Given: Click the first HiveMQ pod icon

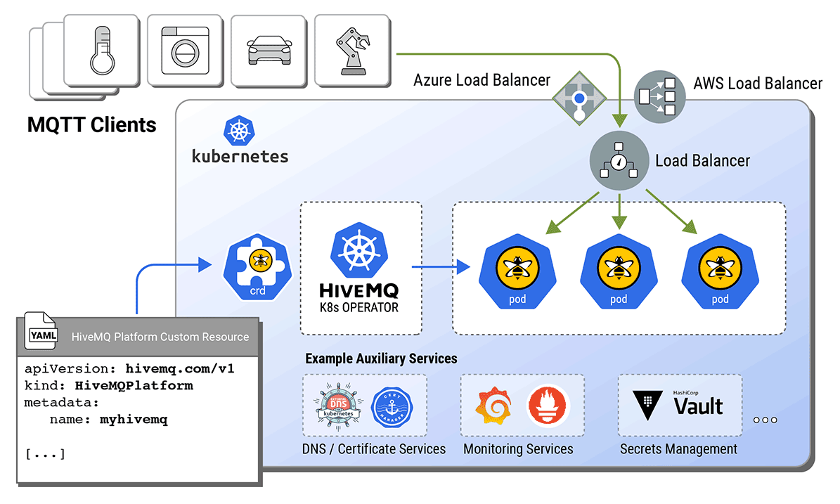Looking at the screenshot, I should [517, 271].
